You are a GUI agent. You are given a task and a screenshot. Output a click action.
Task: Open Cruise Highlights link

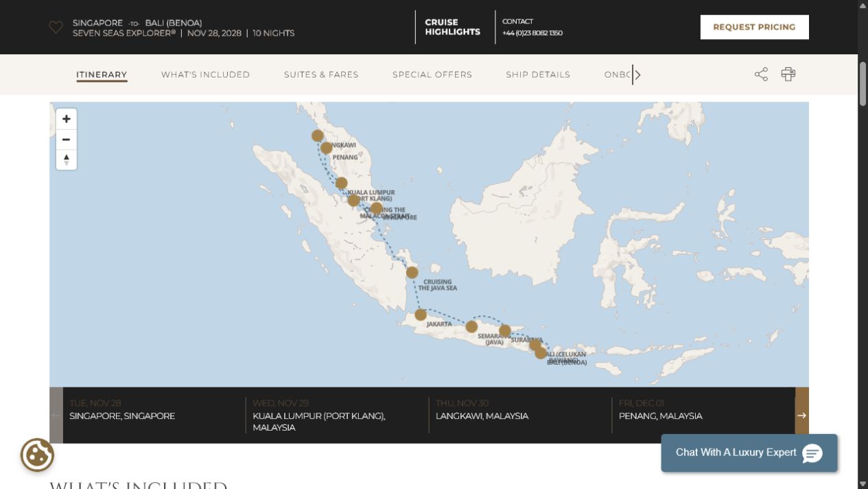click(452, 27)
